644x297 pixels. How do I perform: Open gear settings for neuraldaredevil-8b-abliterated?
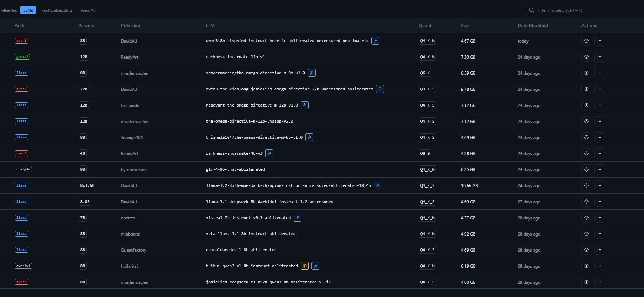point(586,250)
